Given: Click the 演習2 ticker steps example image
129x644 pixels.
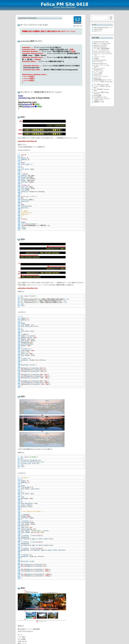Looking at the screenshot, I should 42,261.
